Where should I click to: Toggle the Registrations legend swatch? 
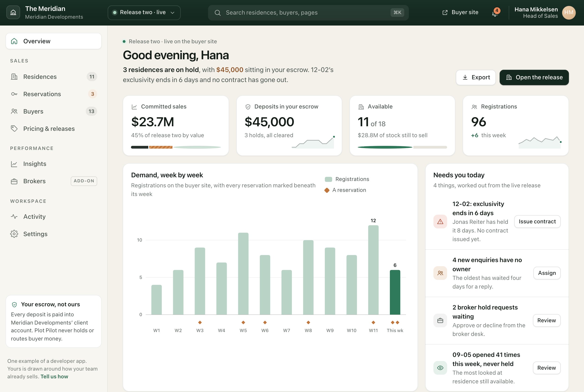coord(328,179)
